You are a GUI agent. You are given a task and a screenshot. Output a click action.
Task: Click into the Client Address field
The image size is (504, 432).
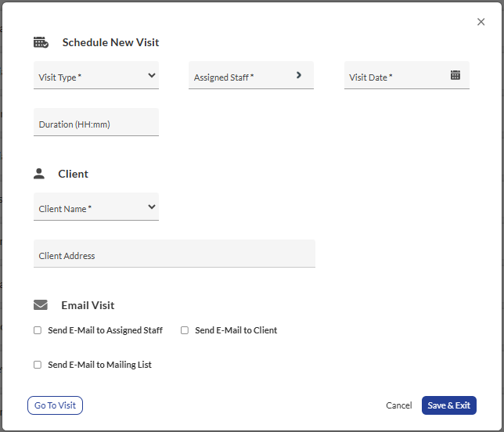tap(174, 254)
